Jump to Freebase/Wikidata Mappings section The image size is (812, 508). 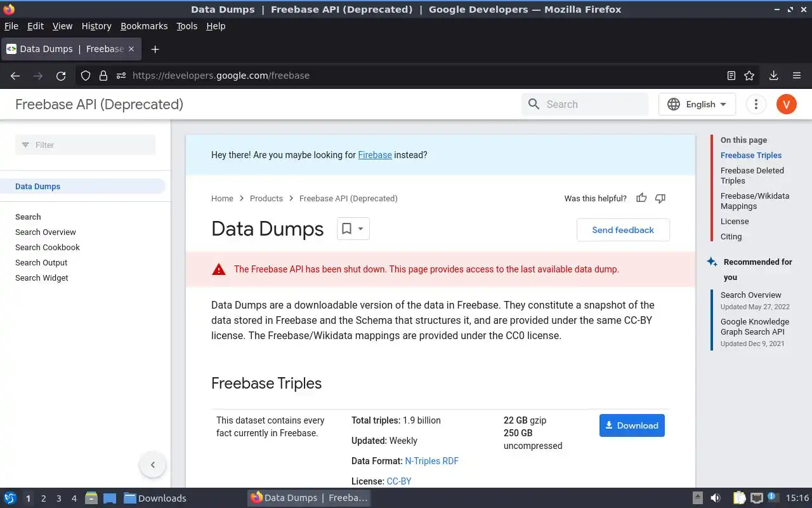click(755, 201)
